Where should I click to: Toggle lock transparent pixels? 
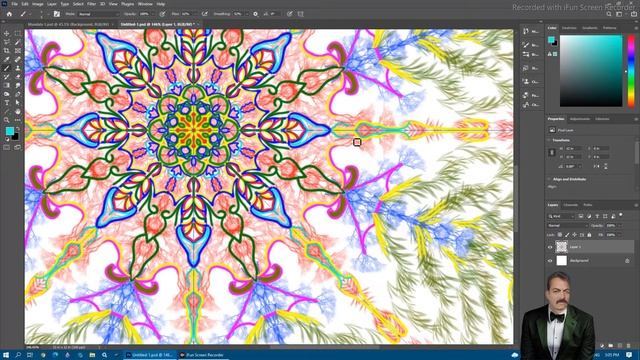(560, 235)
